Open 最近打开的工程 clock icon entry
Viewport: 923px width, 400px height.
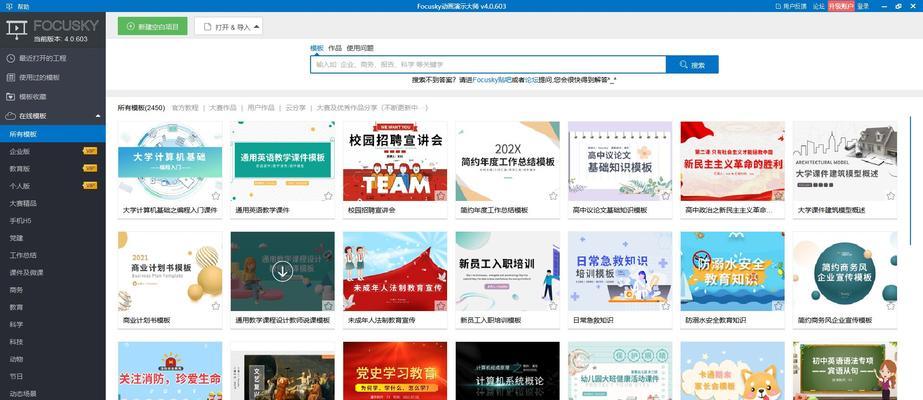coord(10,58)
